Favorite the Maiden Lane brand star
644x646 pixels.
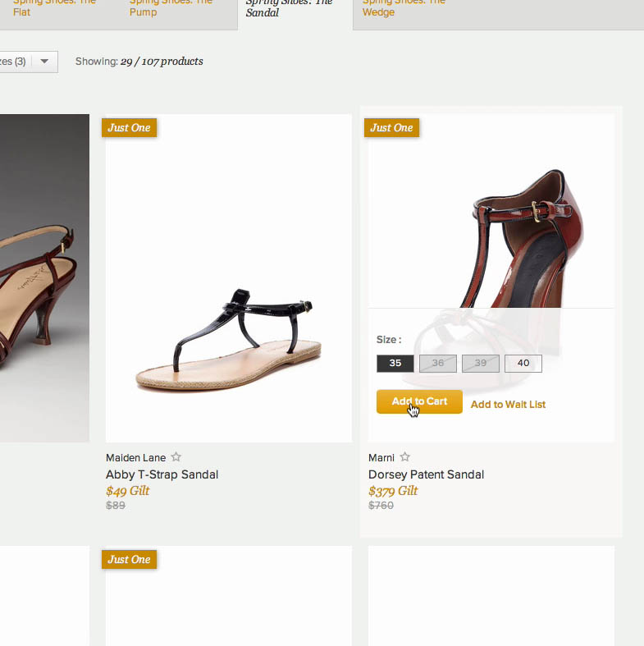point(176,457)
